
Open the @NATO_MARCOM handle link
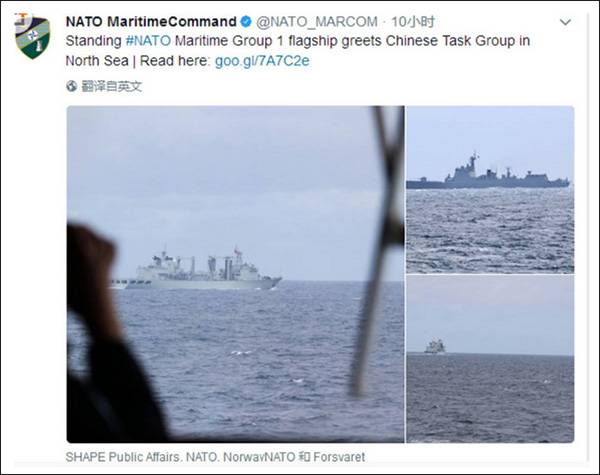pos(317,22)
